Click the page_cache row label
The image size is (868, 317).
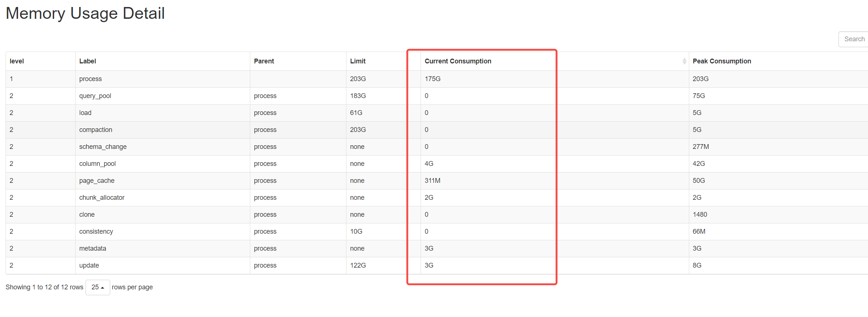[97, 181]
